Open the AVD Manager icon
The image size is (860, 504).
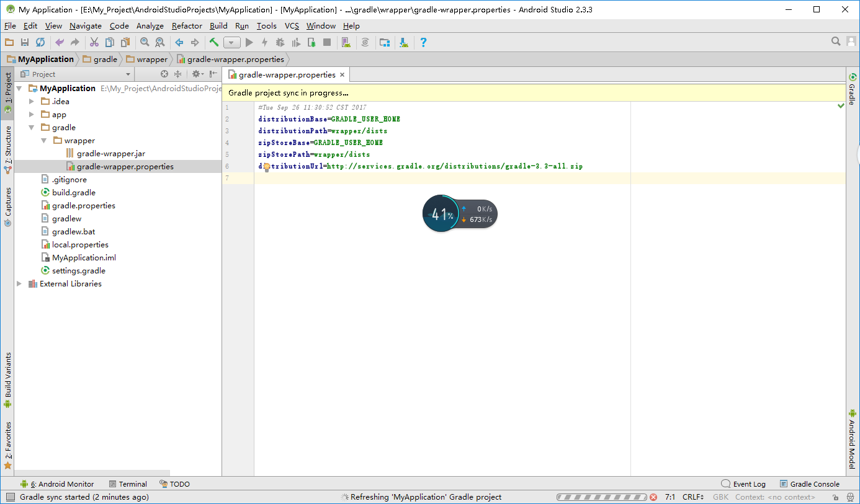(346, 42)
